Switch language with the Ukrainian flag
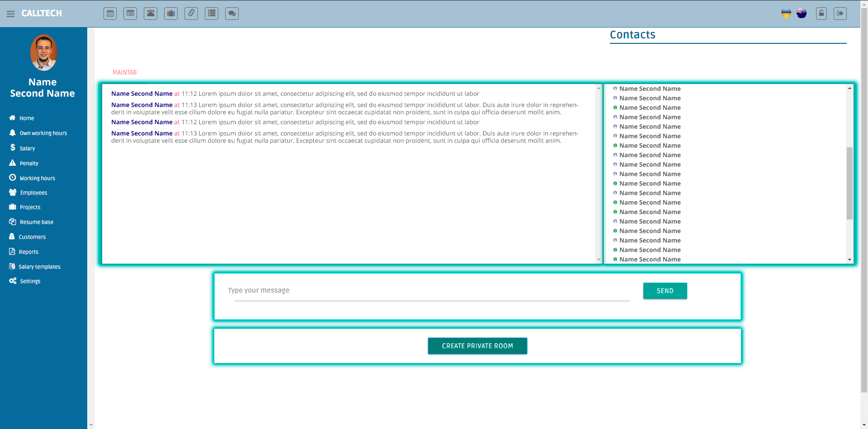Image resolution: width=868 pixels, height=429 pixels. pyautogui.click(x=786, y=14)
